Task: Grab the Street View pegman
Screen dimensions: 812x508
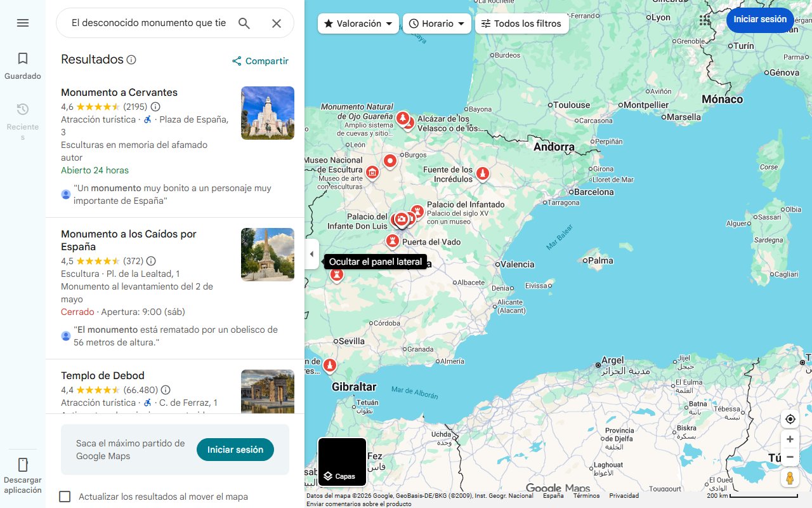Action: coord(790,478)
